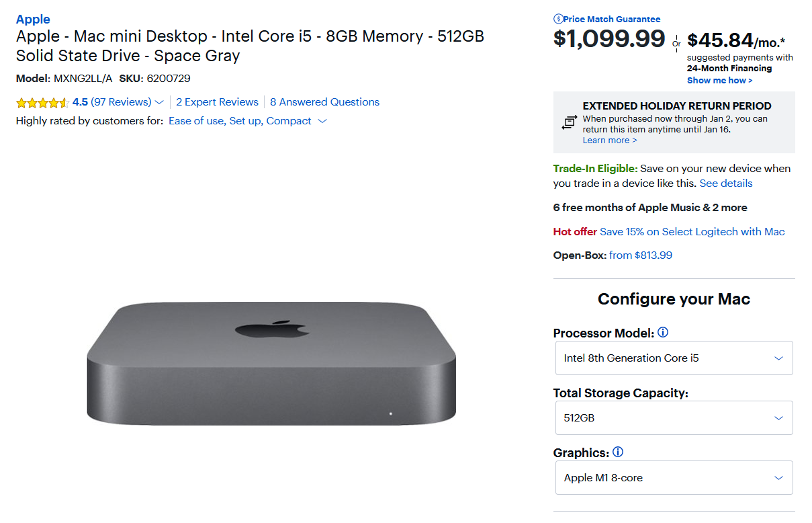Click the Mac mini product image

pos(271,363)
